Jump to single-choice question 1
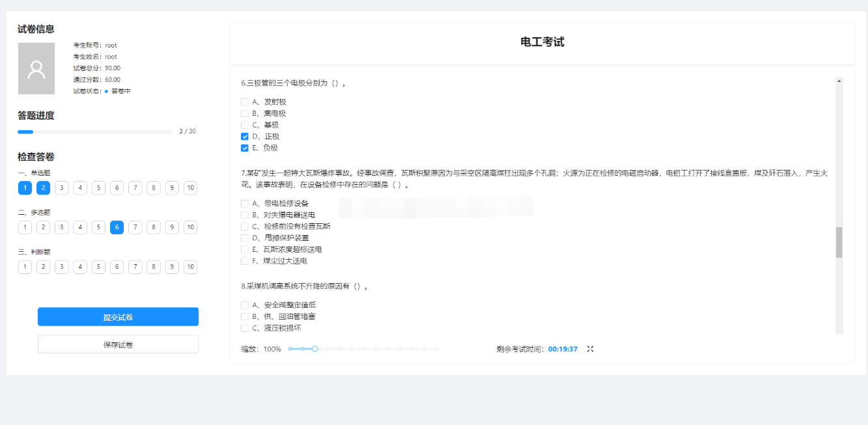Image resolution: width=868 pixels, height=425 pixels. (25, 188)
